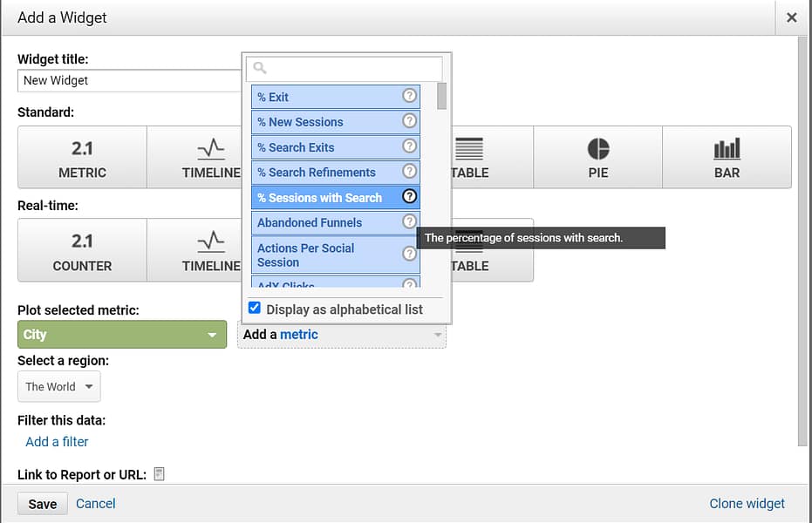The height and width of the screenshot is (523, 812).
Task: Open the Link to Report icon
Action: coord(159,473)
